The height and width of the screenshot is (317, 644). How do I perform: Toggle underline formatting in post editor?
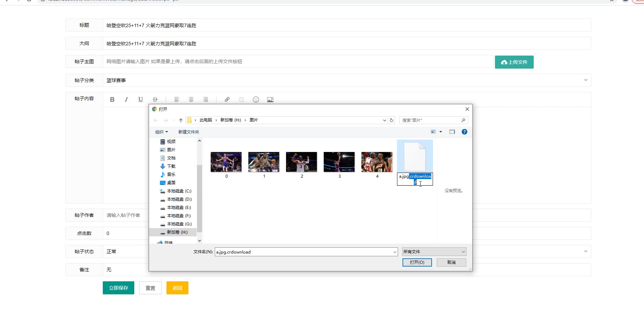click(140, 99)
